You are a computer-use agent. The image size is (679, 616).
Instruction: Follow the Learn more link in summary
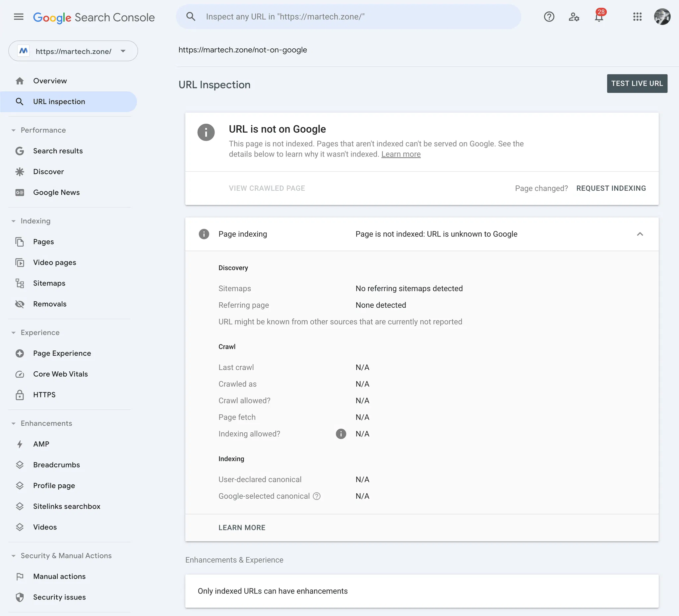[401, 154]
